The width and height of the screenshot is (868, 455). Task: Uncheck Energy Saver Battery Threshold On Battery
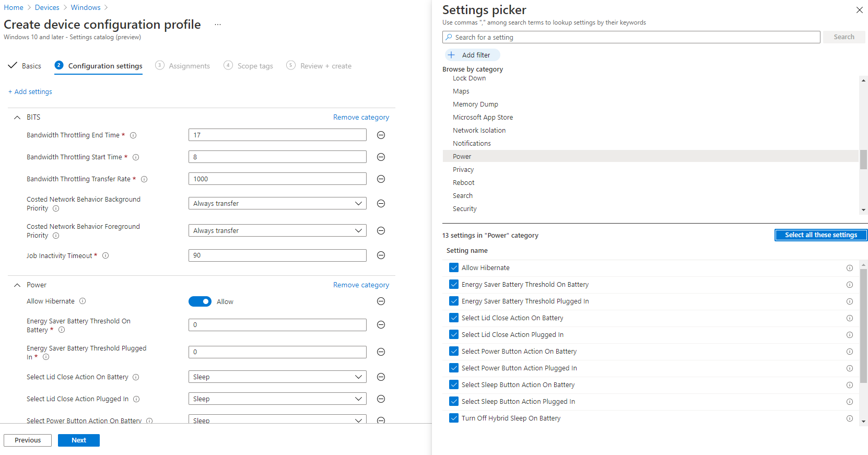pos(454,285)
